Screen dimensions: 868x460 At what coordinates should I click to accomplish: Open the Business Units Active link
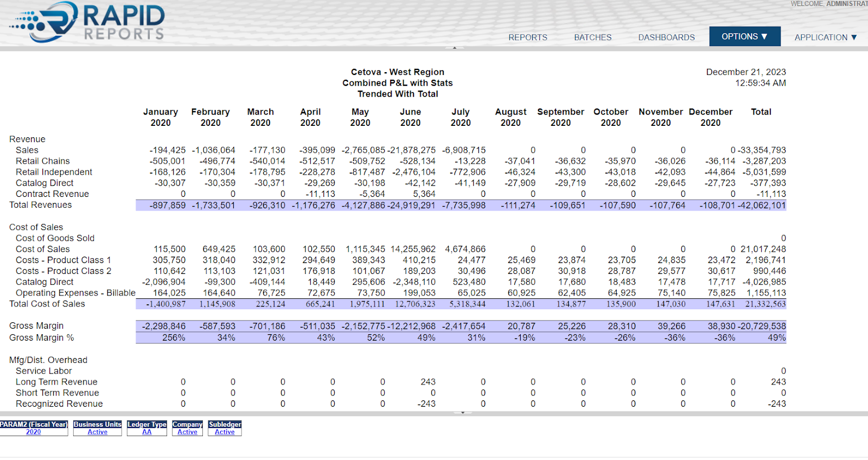point(98,432)
